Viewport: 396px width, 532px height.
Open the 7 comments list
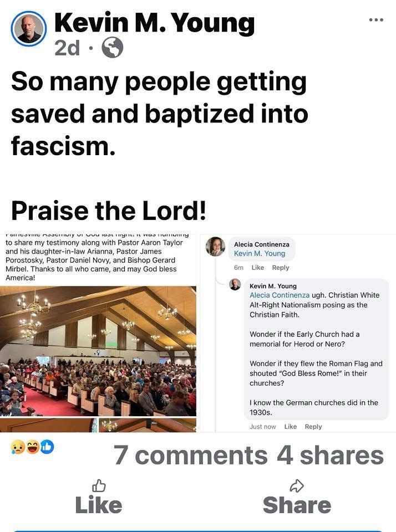191,456
